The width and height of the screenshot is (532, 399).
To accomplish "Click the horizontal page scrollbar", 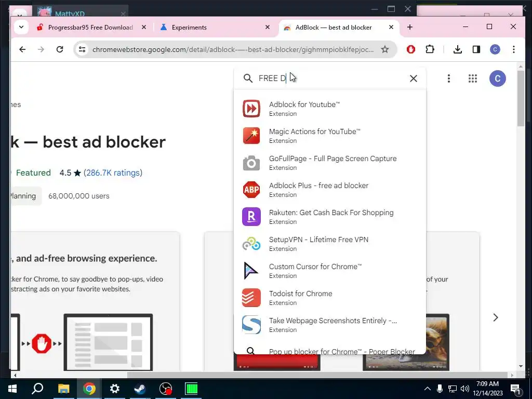I will point(317,375).
